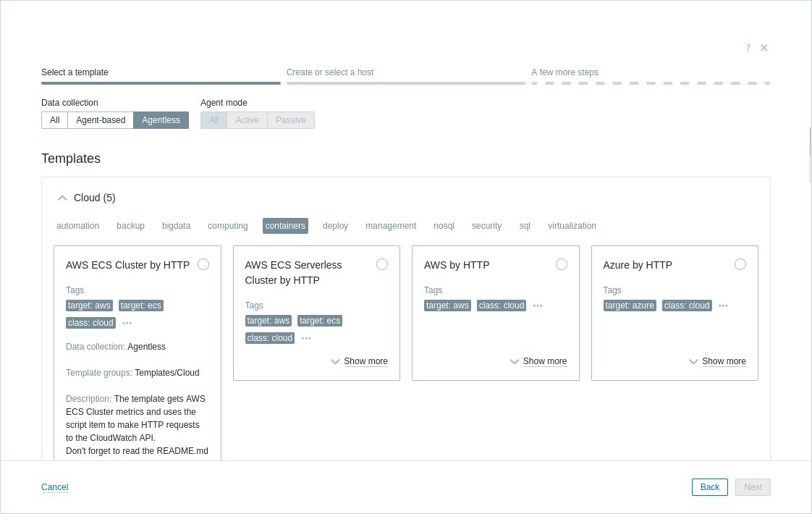Viewport: 812px width, 514px height.
Task: Click target: aws tag on AWS ECS Cluster card
Action: (x=89, y=306)
